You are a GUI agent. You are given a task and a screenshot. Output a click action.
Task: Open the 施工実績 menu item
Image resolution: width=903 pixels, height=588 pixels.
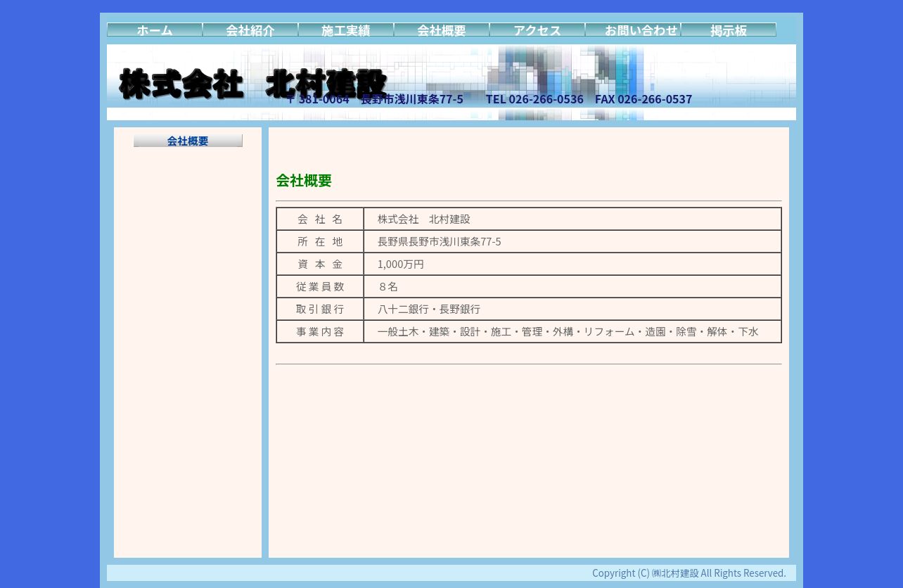(346, 30)
